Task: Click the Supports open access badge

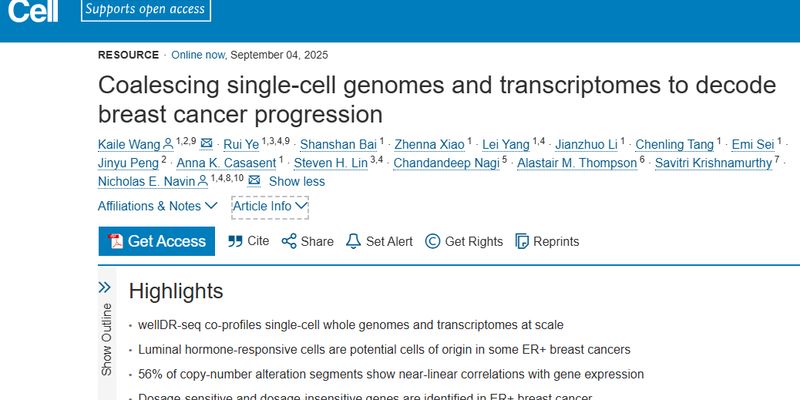Action: [x=145, y=10]
